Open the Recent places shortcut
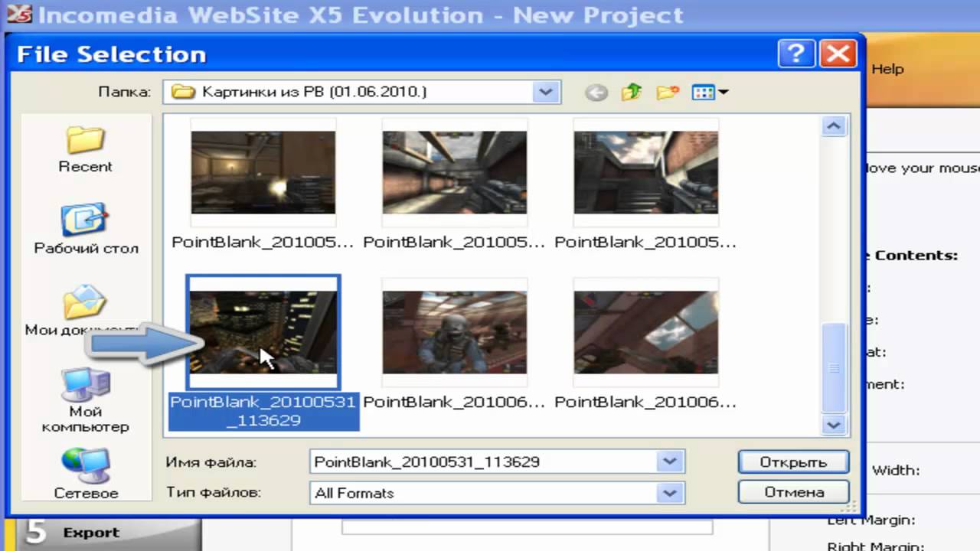The width and height of the screenshot is (980, 551). pos(85,148)
